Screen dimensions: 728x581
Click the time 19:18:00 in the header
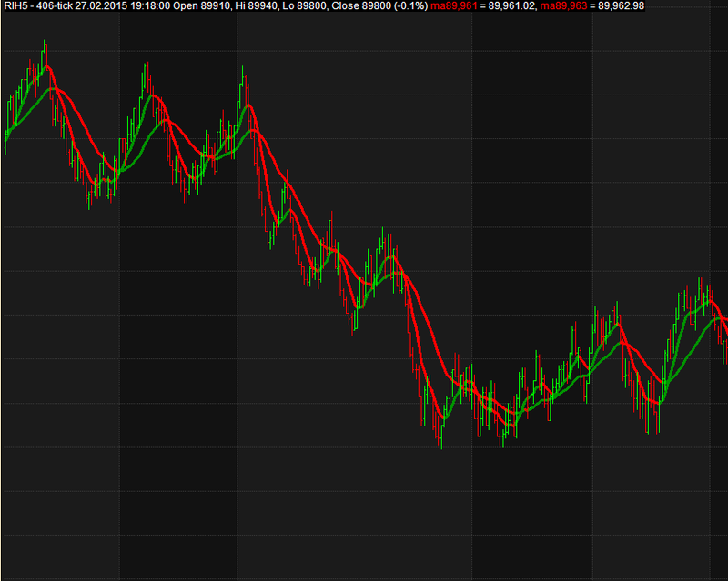[x=150, y=6]
